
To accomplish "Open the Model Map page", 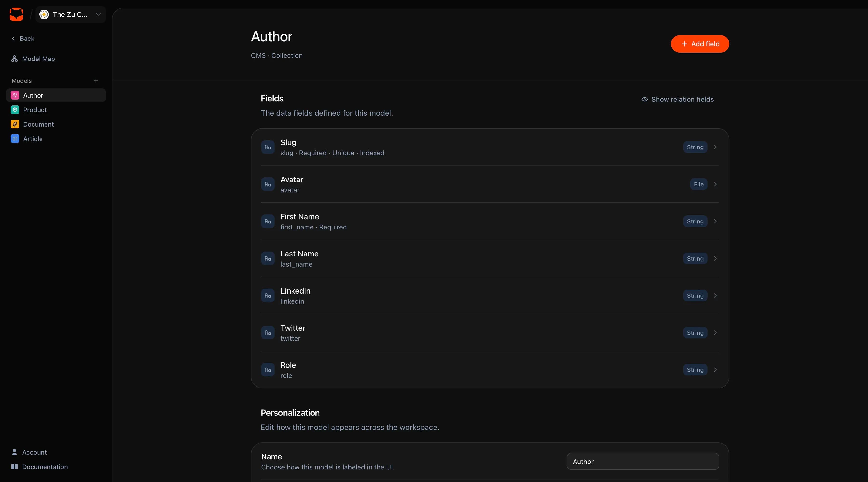I will click(33, 59).
